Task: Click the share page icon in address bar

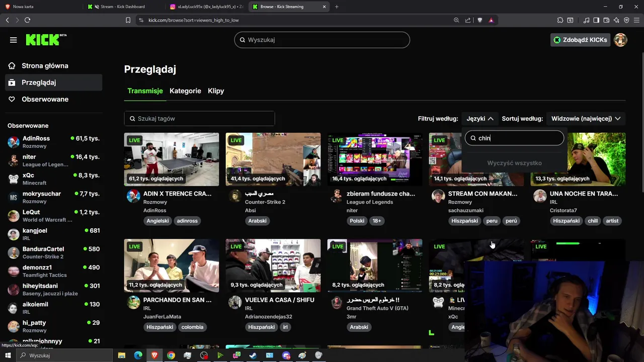Action: point(468,20)
